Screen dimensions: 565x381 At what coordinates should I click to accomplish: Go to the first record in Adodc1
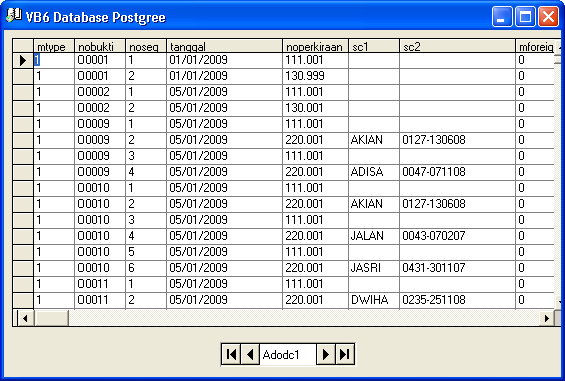[231, 355]
